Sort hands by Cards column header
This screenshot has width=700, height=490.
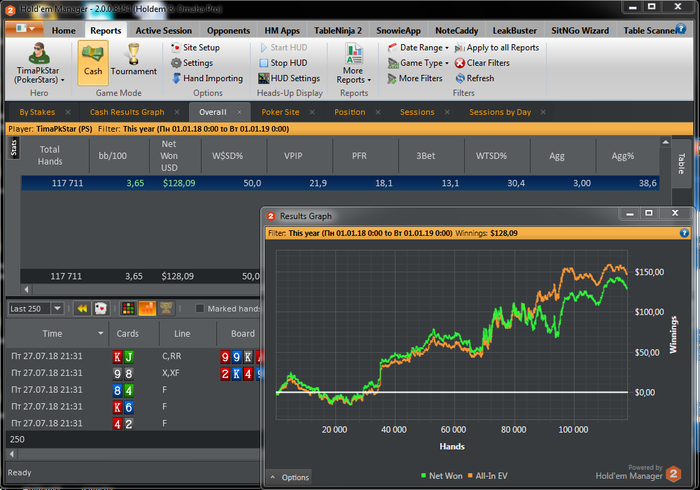pyautogui.click(x=128, y=333)
